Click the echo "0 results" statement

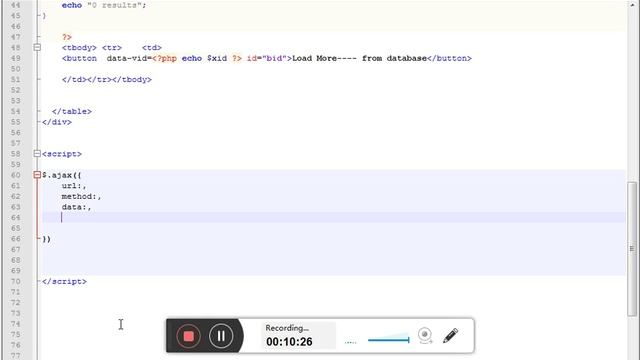click(x=104, y=5)
